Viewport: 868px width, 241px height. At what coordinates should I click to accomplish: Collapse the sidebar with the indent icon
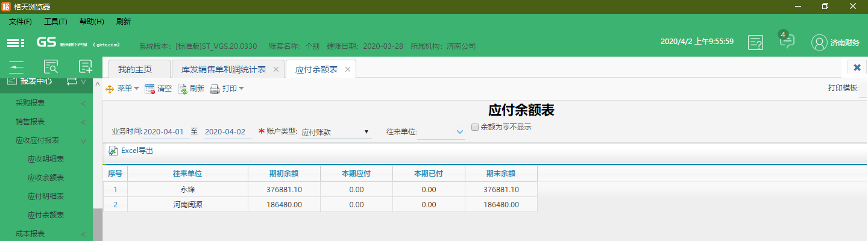coord(16,66)
